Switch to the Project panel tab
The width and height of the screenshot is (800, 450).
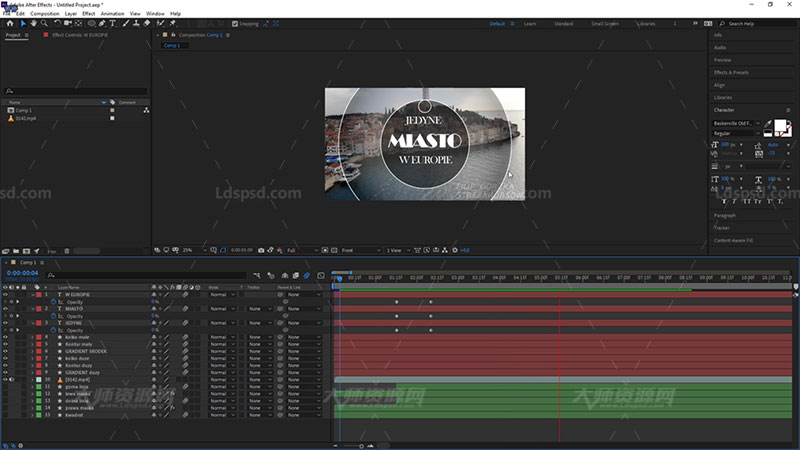click(13, 35)
